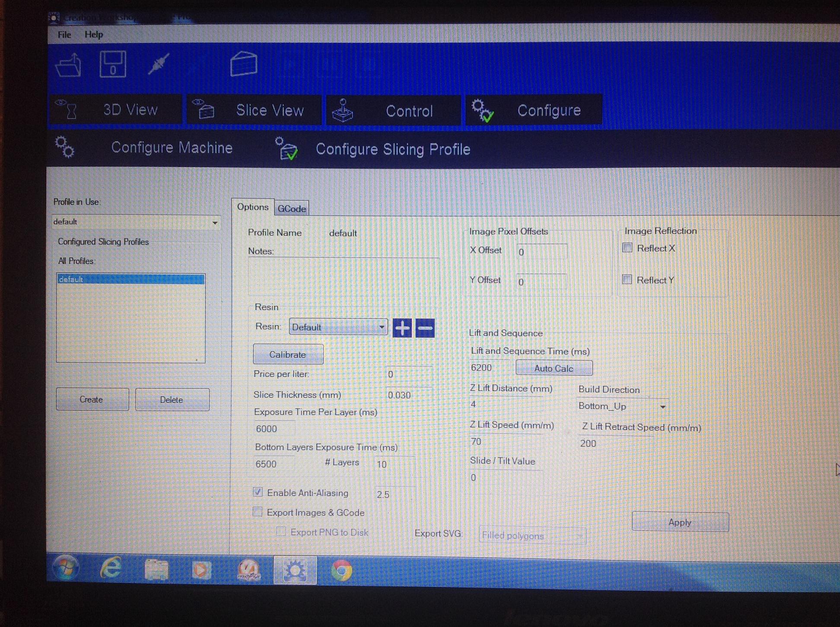Toggle the Reflect X checkbox

(627, 248)
